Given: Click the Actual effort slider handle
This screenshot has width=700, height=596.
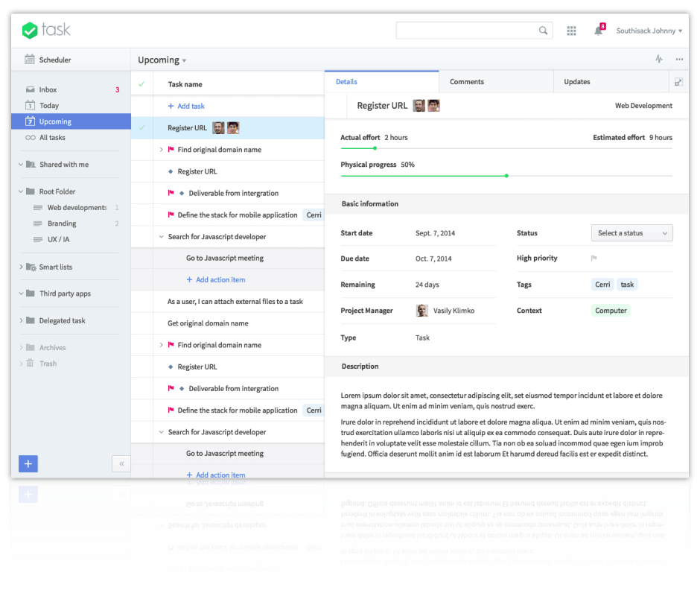Looking at the screenshot, I should point(375,148).
